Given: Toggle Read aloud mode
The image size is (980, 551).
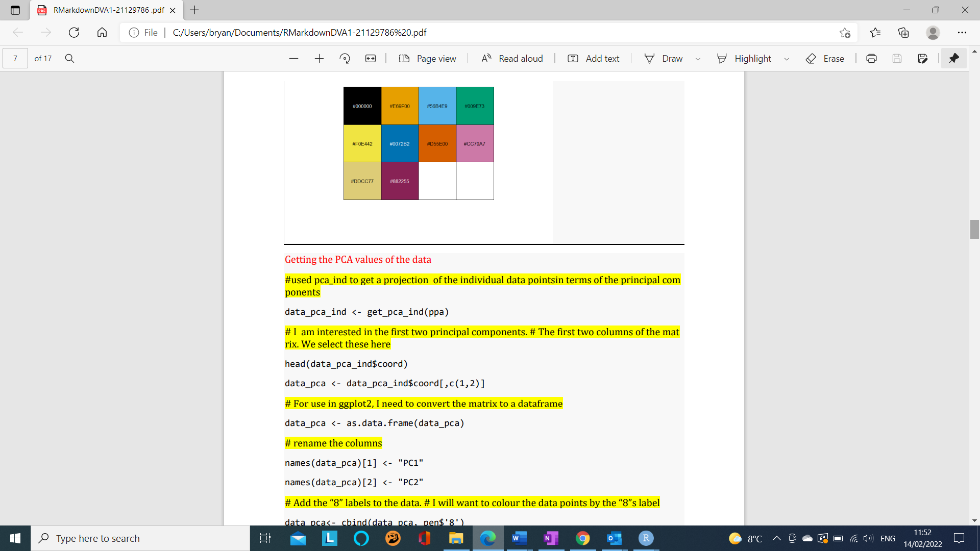Looking at the screenshot, I should pos(512,59).
